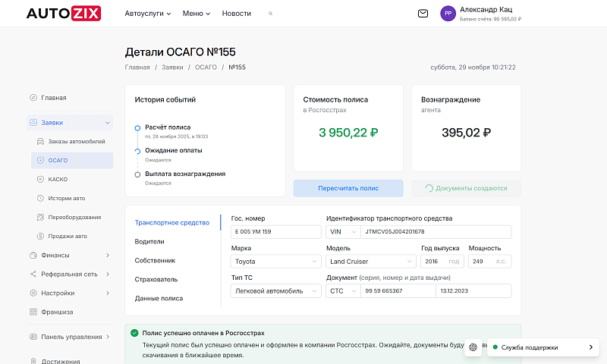Click the Финансы wallet icon
This screenshot has width=607, height=364.
pos(33,256)
